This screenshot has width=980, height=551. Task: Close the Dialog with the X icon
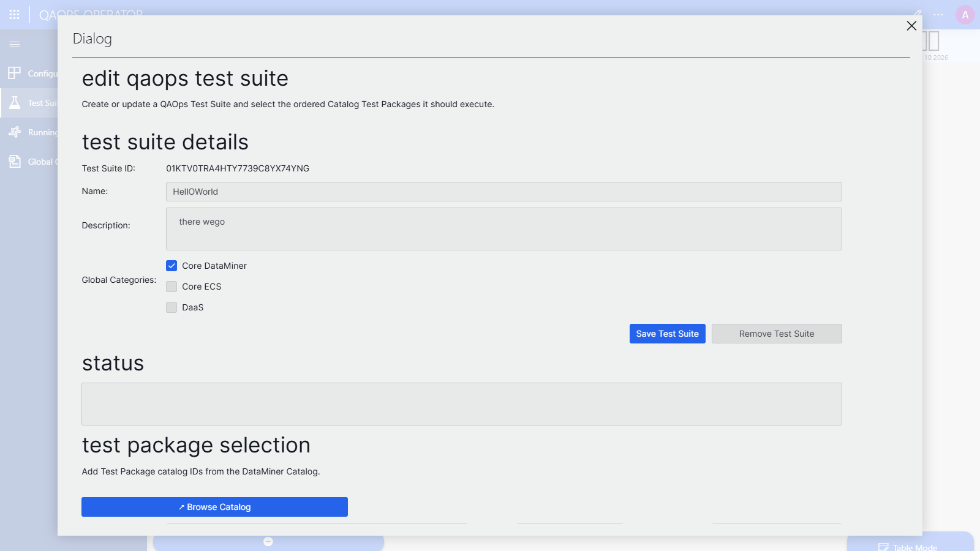tap(911, 26)
